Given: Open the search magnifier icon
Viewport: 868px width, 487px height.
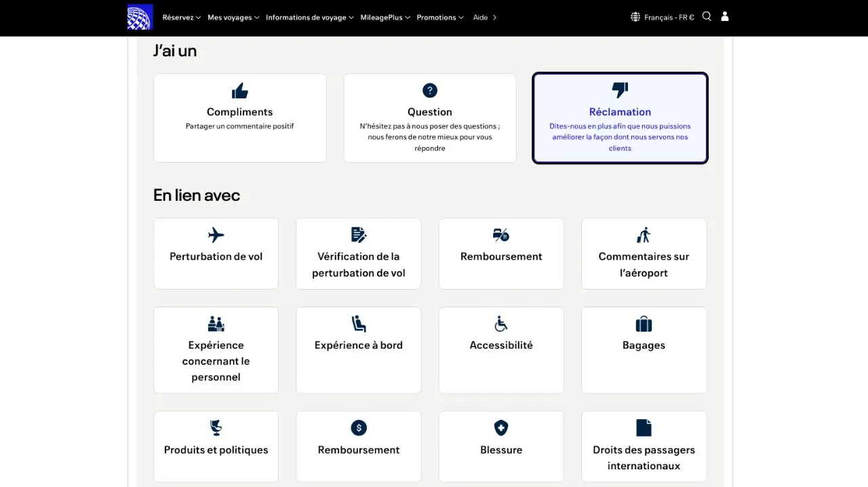Looking at the screenshot, I should pos(707,17).
